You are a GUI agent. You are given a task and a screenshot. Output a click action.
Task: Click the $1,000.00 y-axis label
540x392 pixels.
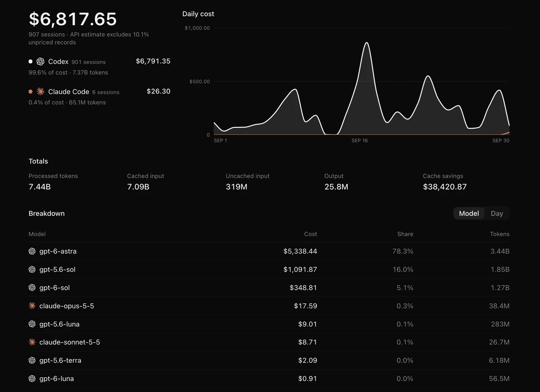197,28
